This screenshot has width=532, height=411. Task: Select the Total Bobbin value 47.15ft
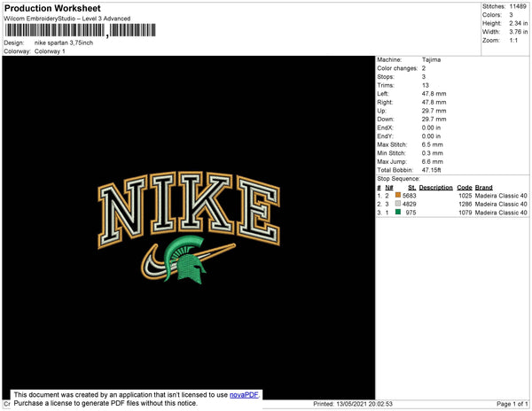(x=431, y=170)
